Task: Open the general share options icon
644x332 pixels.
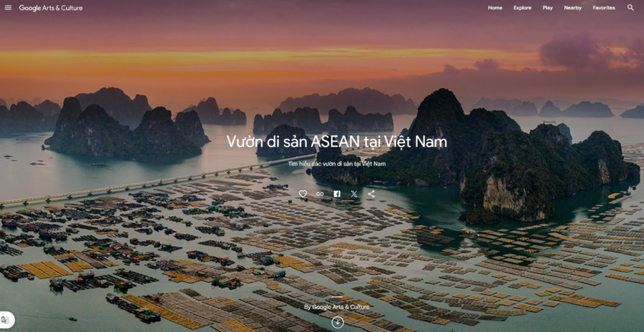Action: click(371, 194)
